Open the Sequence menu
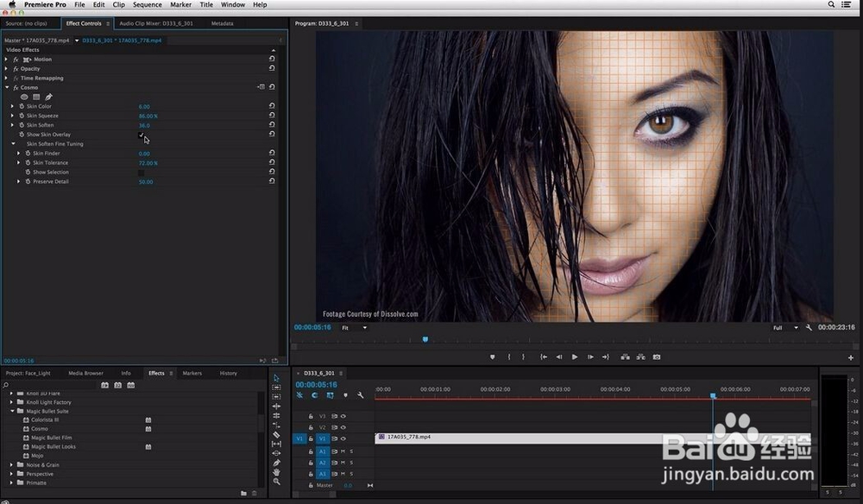 click(147, 4)
